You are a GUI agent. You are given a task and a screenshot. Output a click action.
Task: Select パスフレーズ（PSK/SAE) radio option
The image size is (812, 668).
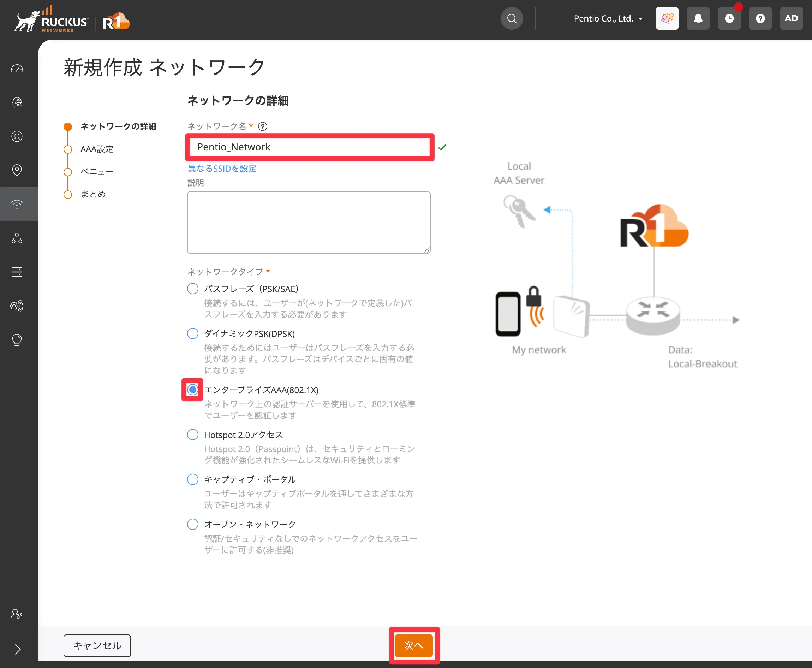click(193, 289)
